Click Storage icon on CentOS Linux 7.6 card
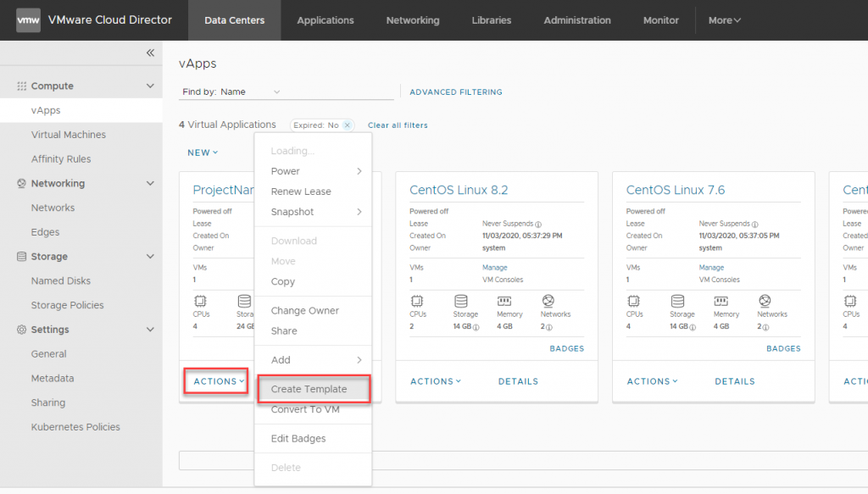The height and width of the screenshot is (494, 868). [677, 301]
